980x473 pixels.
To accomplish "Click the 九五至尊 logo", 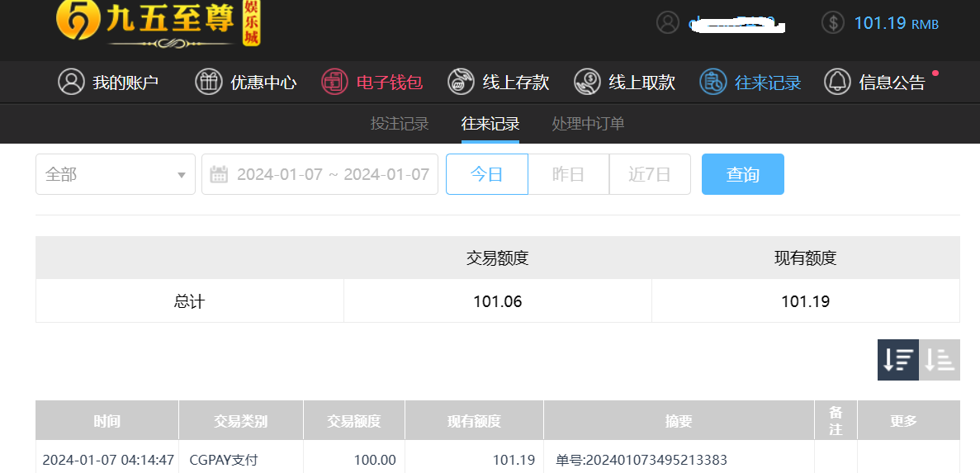I will coord(159,24).
